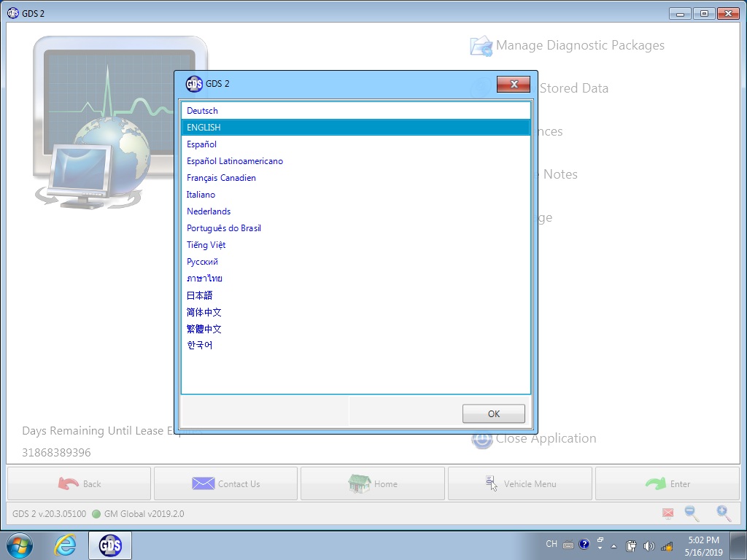Go to Home via bottom bar

373,484
